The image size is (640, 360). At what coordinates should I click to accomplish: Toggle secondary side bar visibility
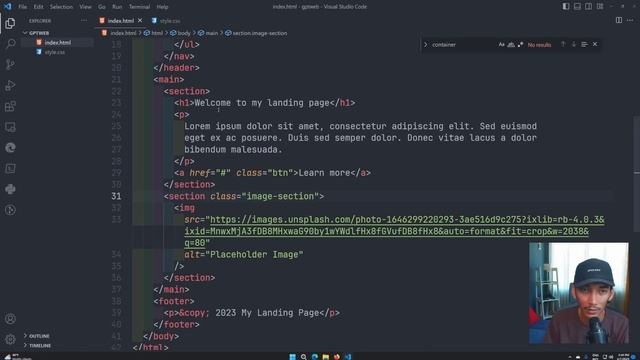point(588,7)
